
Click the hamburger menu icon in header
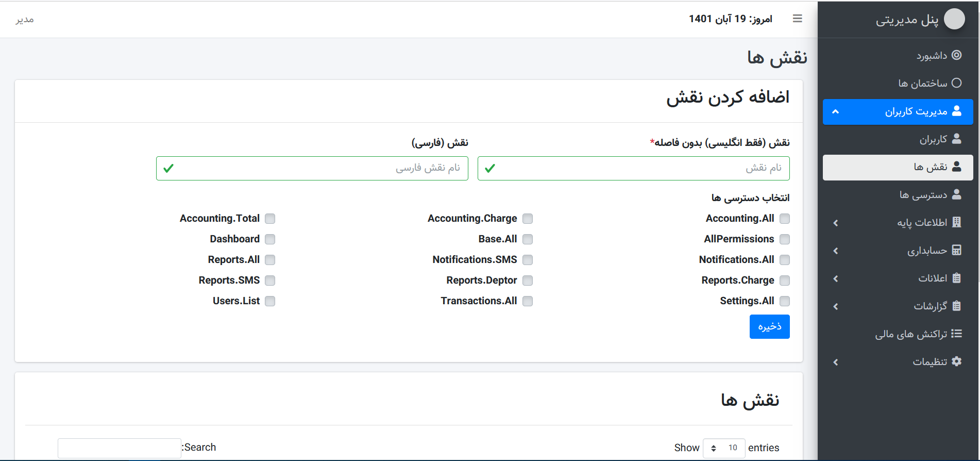[797, 19]
